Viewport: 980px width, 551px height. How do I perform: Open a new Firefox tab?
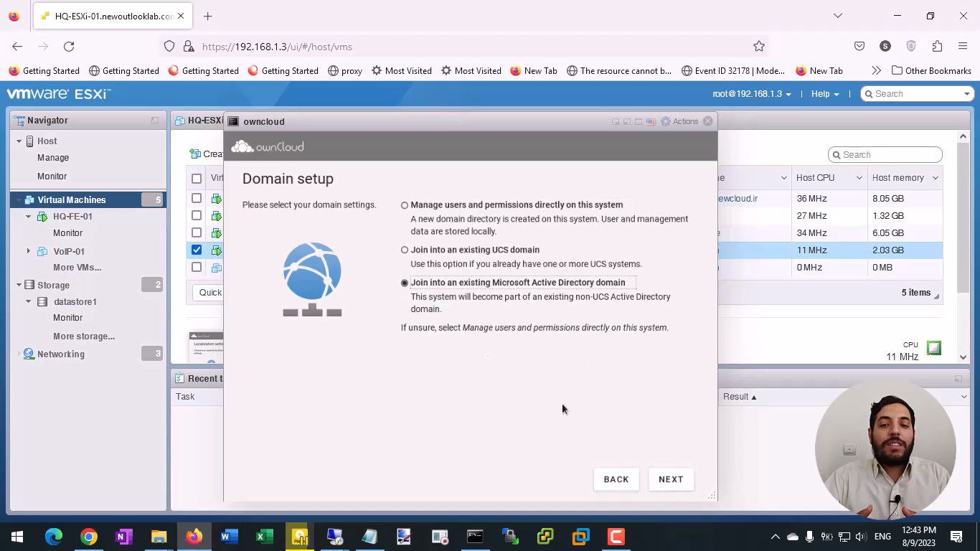pyautogui.click(x=208, y=16)
